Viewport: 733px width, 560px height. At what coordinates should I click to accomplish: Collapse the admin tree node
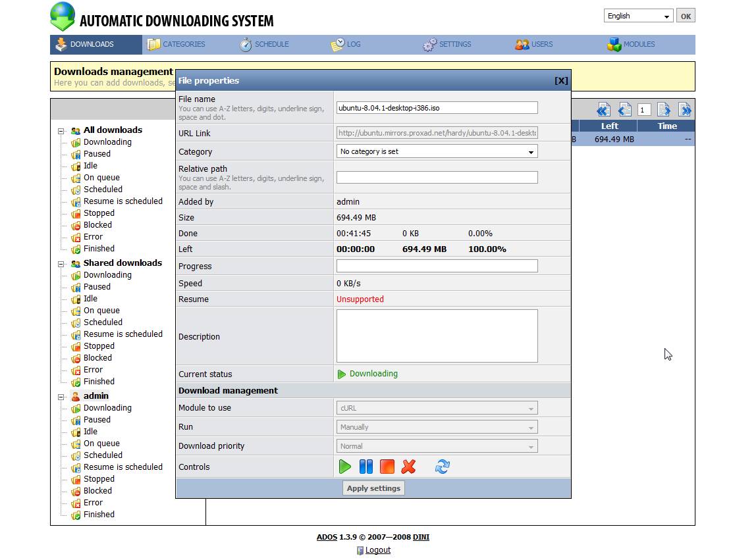(x=61, y=397)
